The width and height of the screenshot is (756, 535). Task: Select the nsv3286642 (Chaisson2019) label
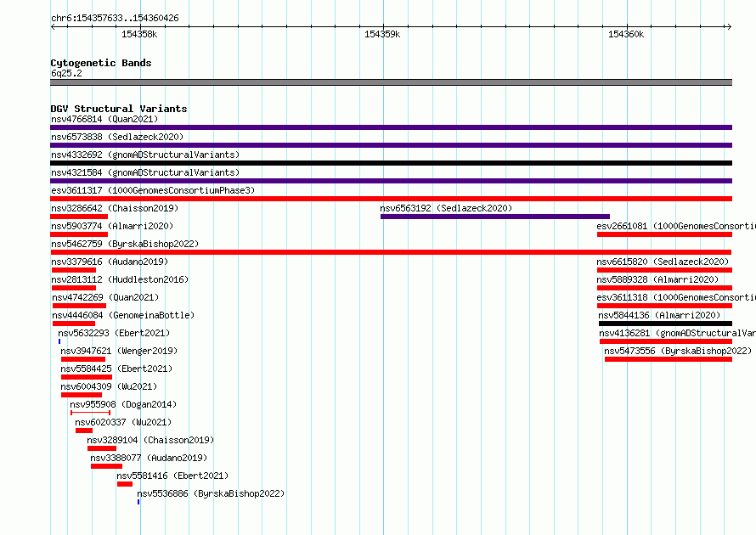coord(115,208)
